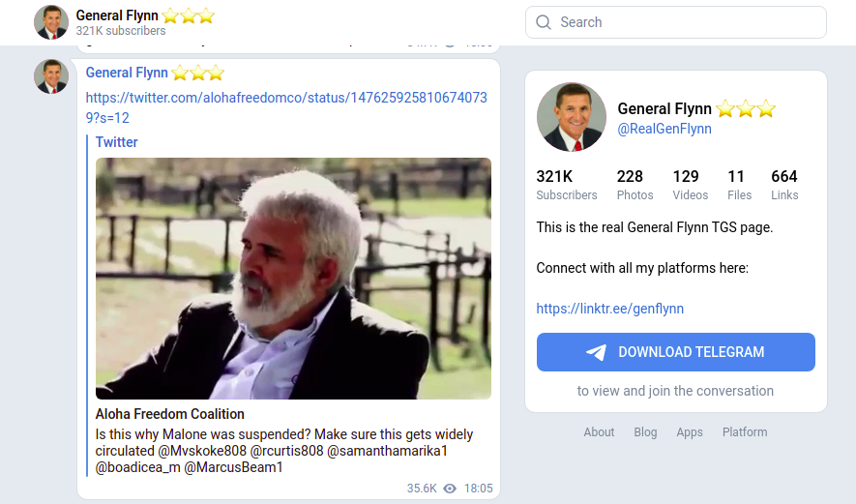Click the General Flynn author name in post
Image resolution: width=856 pixels, height=504 pixels.
127,73
